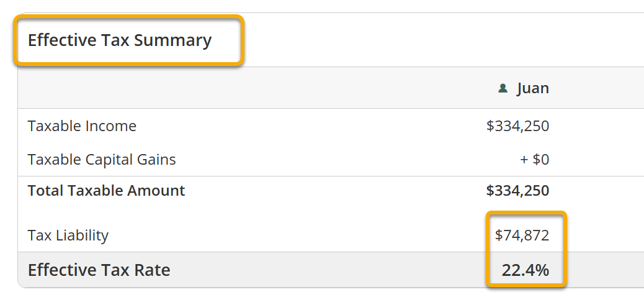Select the $74,872 tax liability value

[x=522, y=235]
